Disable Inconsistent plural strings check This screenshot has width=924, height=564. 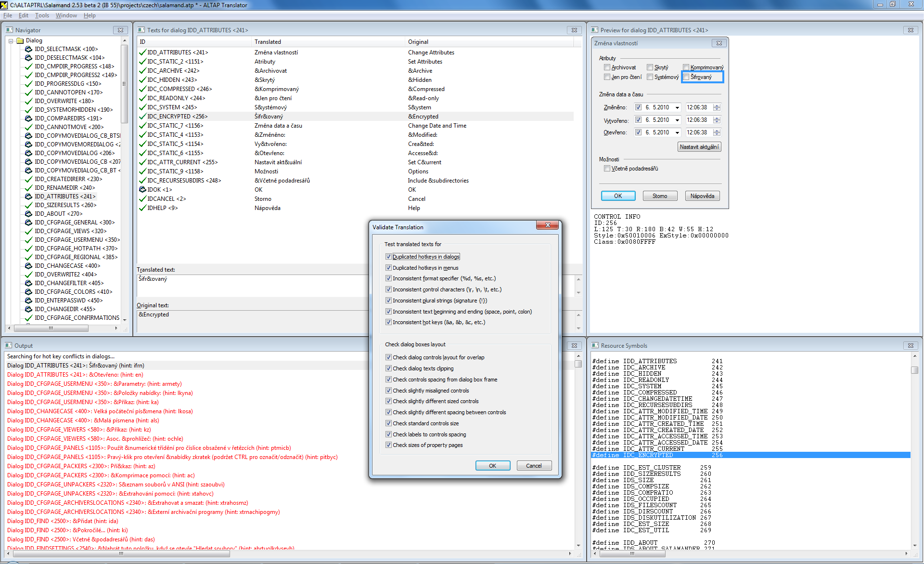[x=388, y=300]
